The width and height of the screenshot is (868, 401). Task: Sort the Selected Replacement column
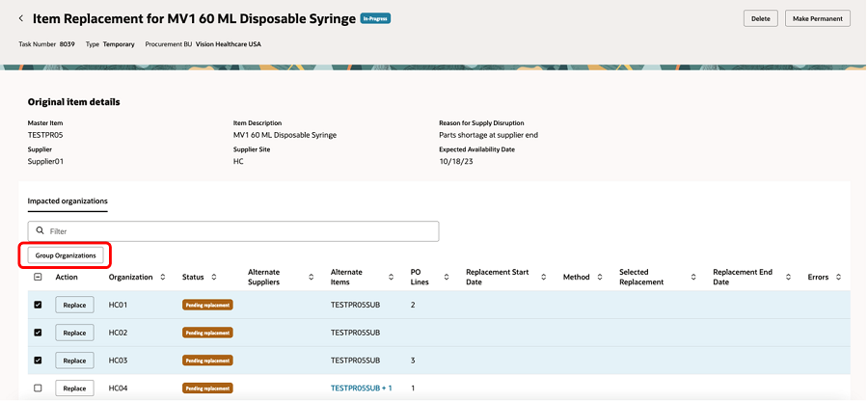click(693, 278)
